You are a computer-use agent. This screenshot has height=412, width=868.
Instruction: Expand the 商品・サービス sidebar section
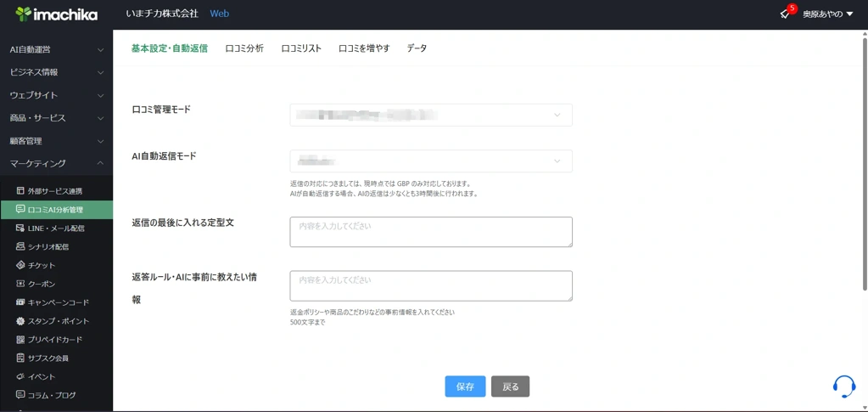tap(57, 118)
